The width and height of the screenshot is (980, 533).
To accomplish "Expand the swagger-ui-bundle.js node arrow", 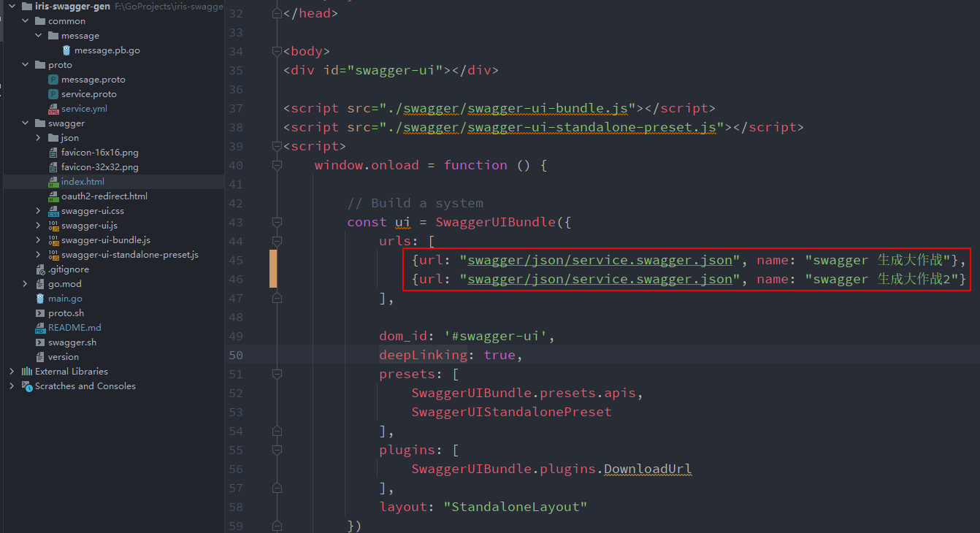I will click(39, 240).
